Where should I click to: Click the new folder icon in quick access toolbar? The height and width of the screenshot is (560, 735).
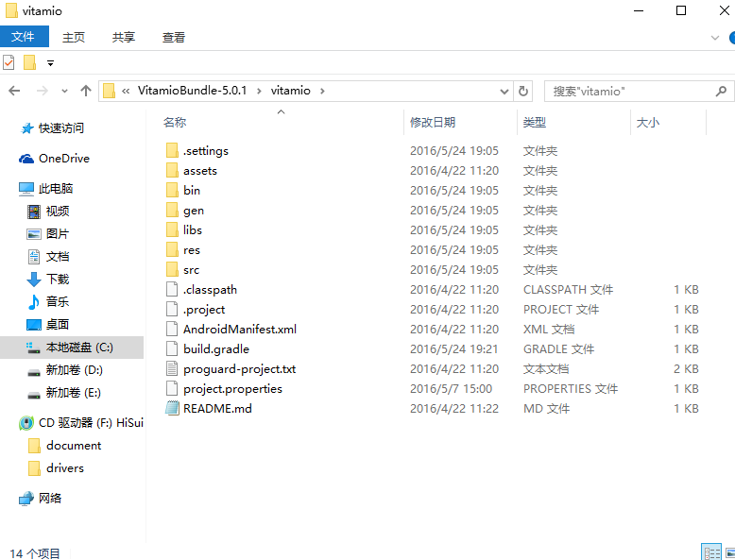[x=29, y=62]
